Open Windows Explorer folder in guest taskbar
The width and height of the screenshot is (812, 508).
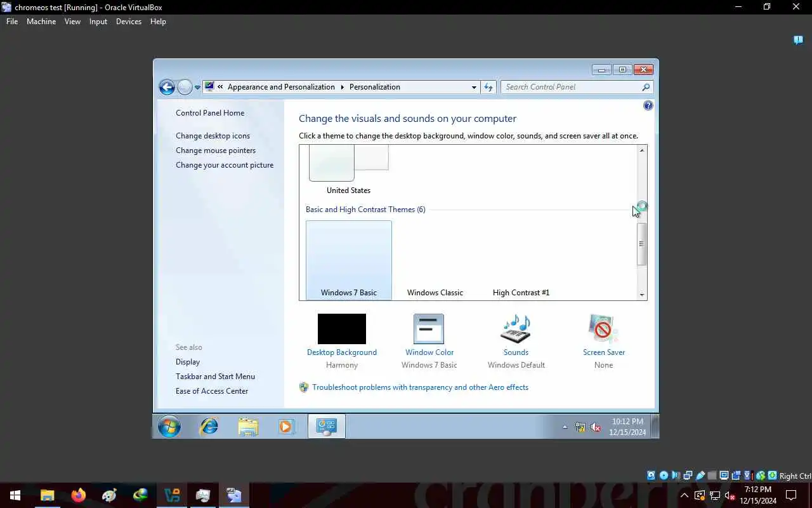tap(248, 426)
